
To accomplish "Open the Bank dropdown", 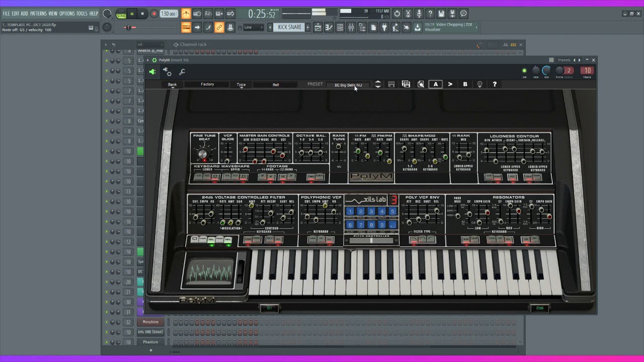I will tap(172, 84).
